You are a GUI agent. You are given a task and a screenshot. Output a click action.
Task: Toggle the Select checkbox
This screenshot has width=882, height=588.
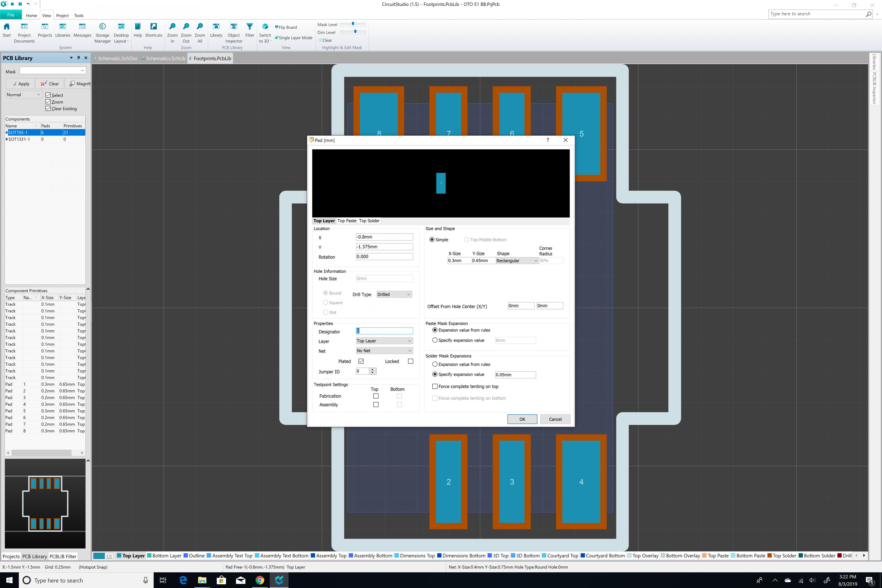pos(48,95)
